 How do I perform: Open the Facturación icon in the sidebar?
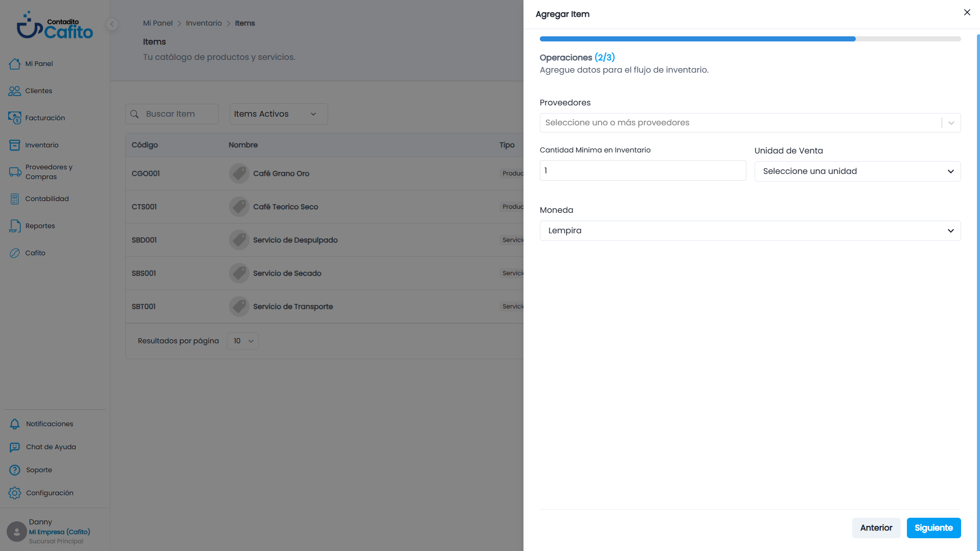point(14,118)
